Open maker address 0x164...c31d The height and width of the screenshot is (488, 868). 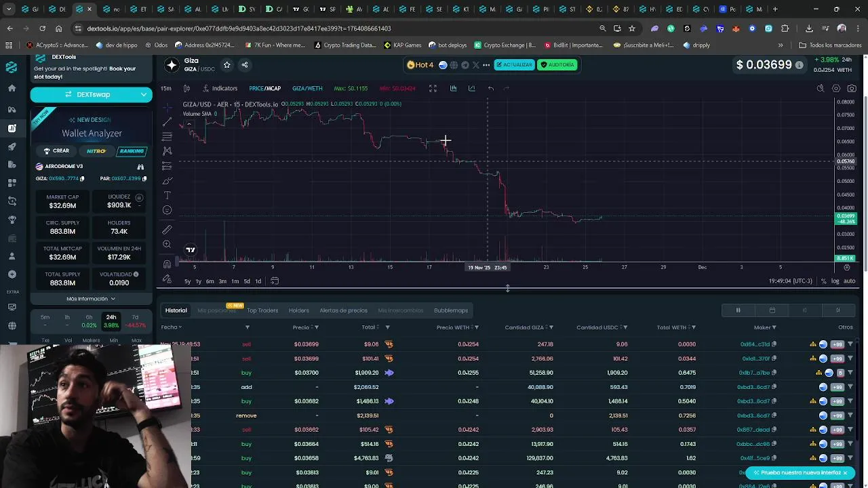tap(755, 344)
